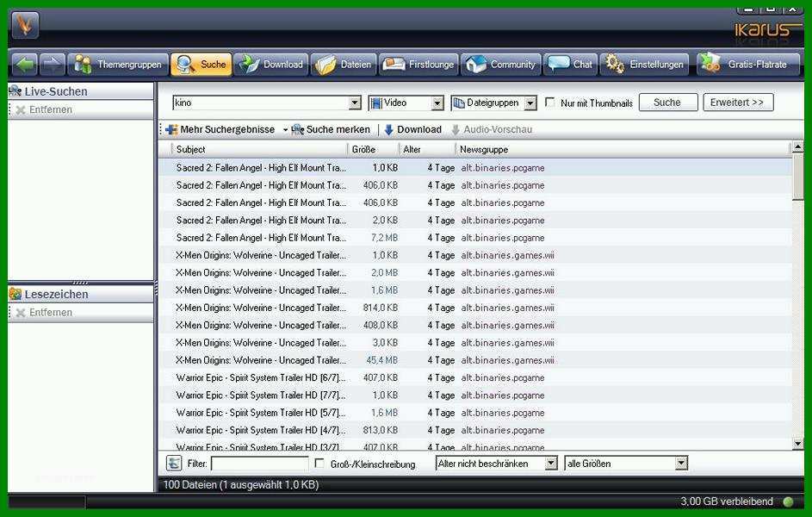This screenshot has width=812, height=517.
Task: Click the Suche search button
Action: pos(668,103)
